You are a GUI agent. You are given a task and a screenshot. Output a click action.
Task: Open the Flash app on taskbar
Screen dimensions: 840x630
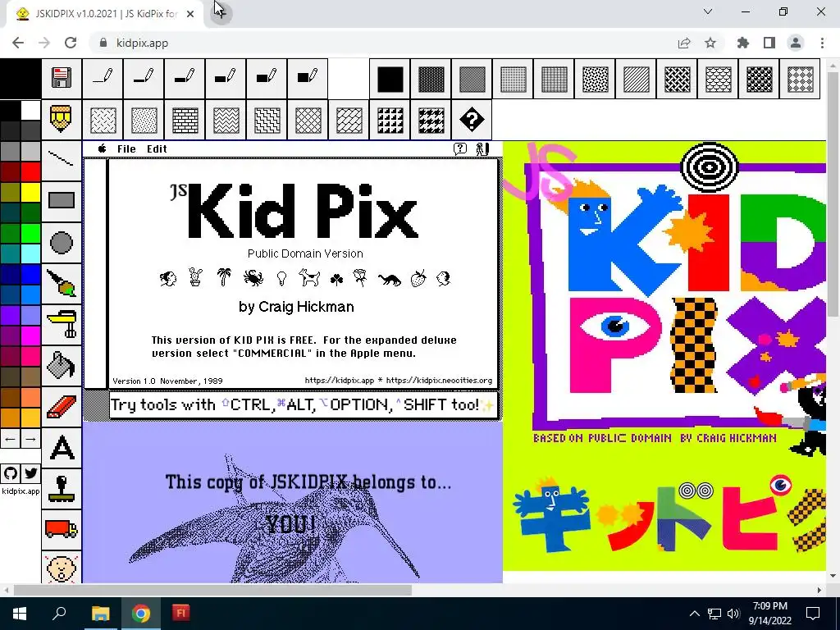pos(180,614)
